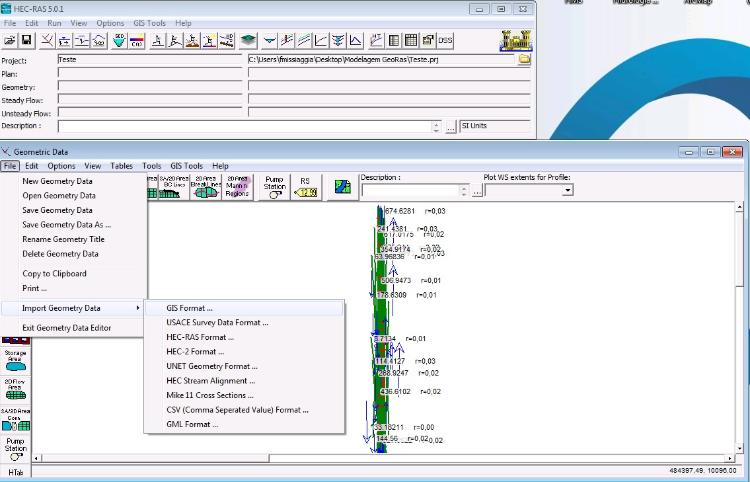Open hydraulic design functions (HD) icon

(x=226, y=41)
